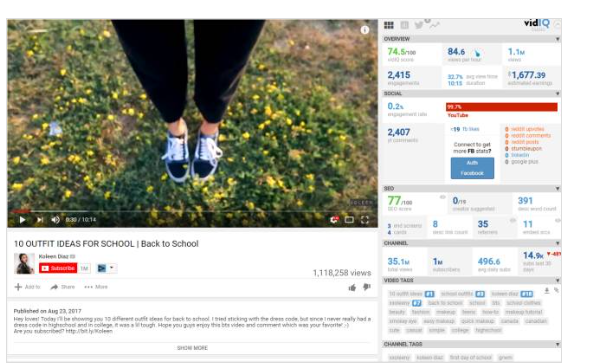Mute the video volume
The height and width of the screenshot is (363, 613).
(56, 220)
